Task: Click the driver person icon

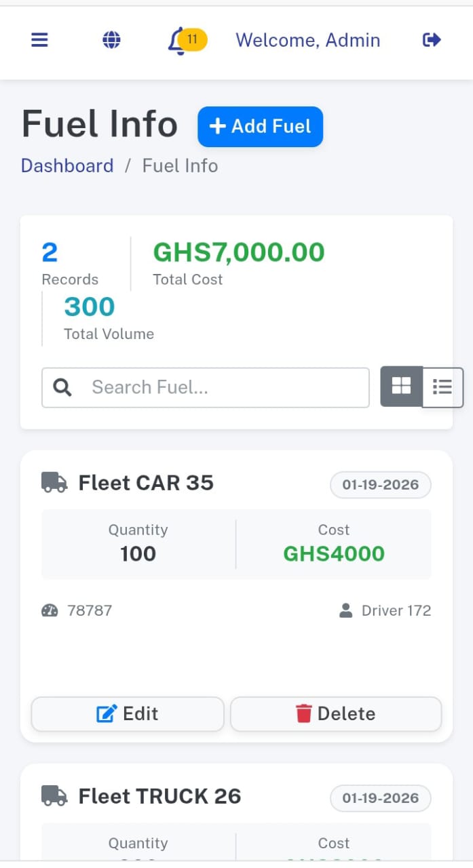Action: (x=345, y=610)
